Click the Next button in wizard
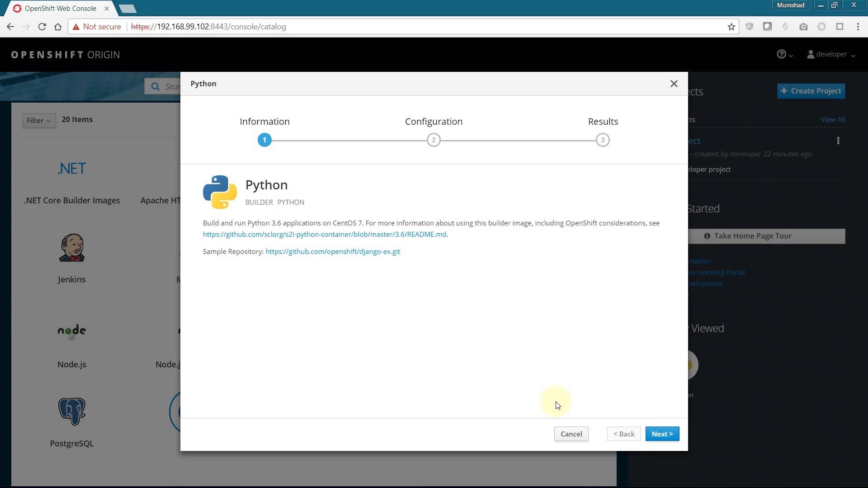The width and height of the screenshot is (868, 488). [x=662, y=434]
